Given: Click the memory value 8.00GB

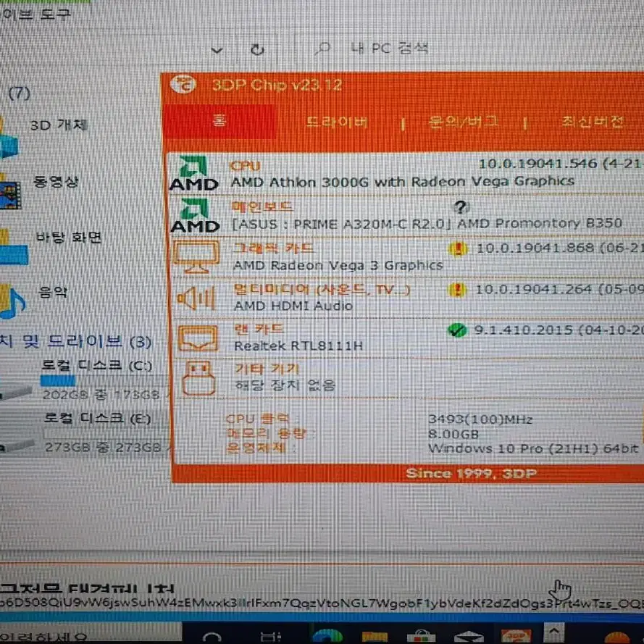Looking at the screenshot, I should coord(453,434).
